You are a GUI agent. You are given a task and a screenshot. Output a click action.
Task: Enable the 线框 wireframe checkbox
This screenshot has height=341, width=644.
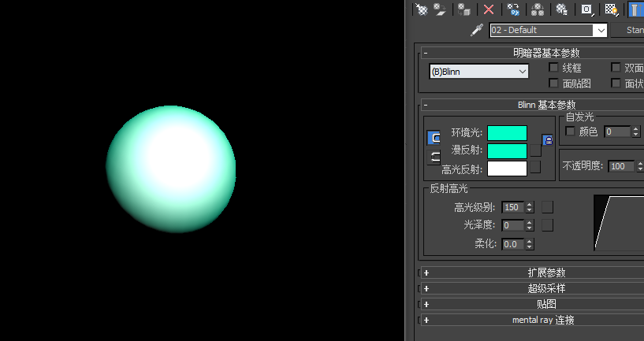tap(553, 67)
